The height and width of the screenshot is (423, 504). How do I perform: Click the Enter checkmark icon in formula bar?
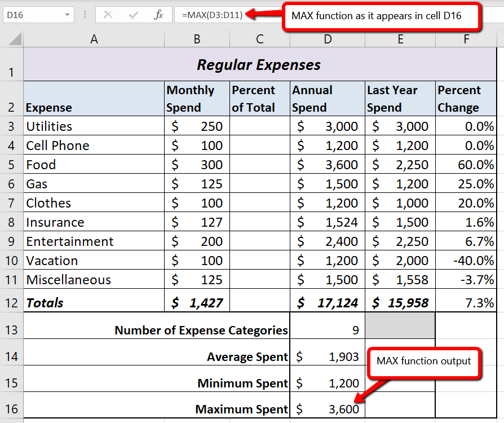pos(134,15)
